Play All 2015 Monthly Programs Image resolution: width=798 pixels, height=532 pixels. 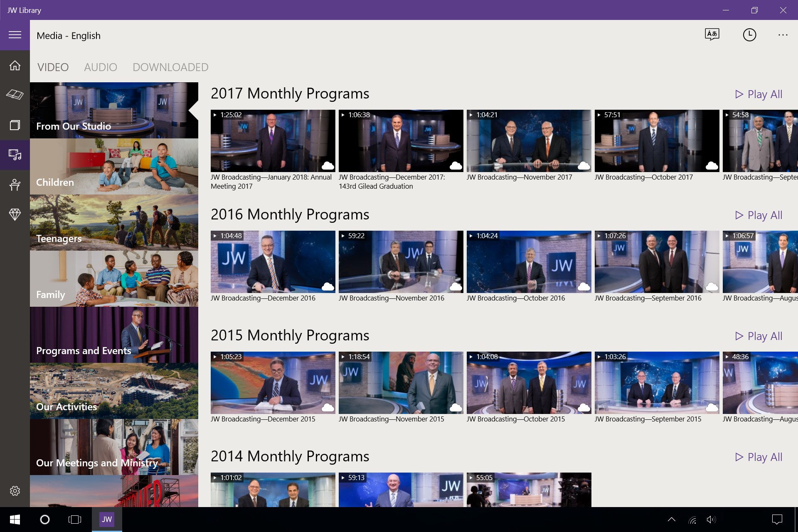tap(759, 336)
